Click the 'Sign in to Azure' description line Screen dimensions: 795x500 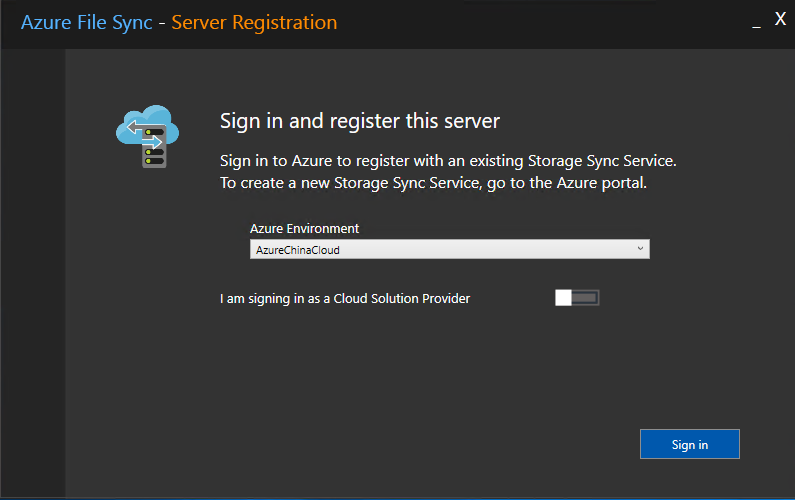click(x=455, y=160)
